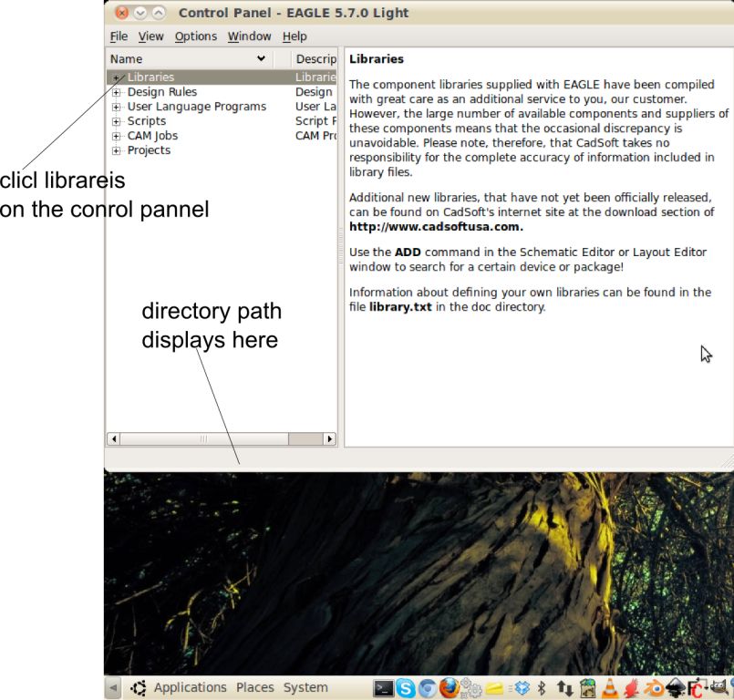Viewport: 734px width, 700px height.
Task: Expand the Design Rules branch
Action: click(116, 92)
